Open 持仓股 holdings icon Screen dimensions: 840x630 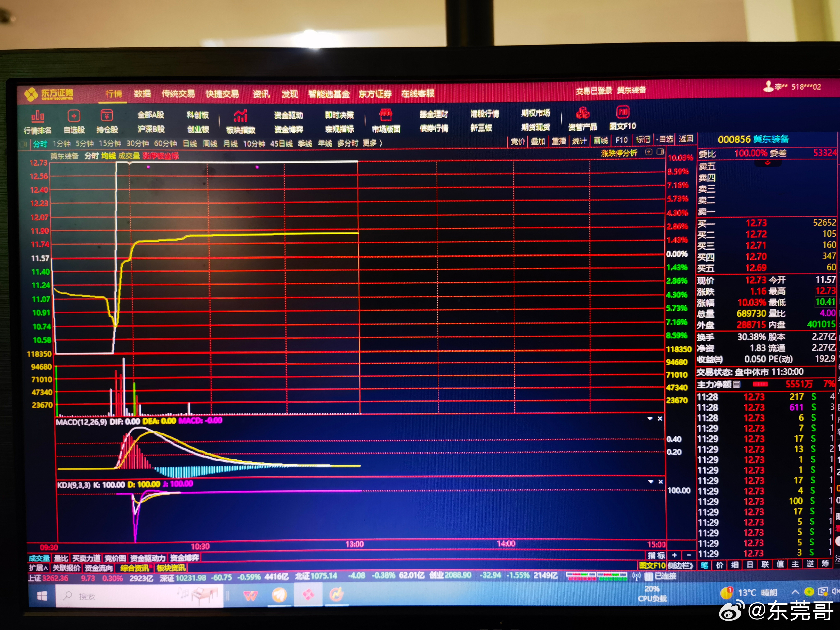107,116
